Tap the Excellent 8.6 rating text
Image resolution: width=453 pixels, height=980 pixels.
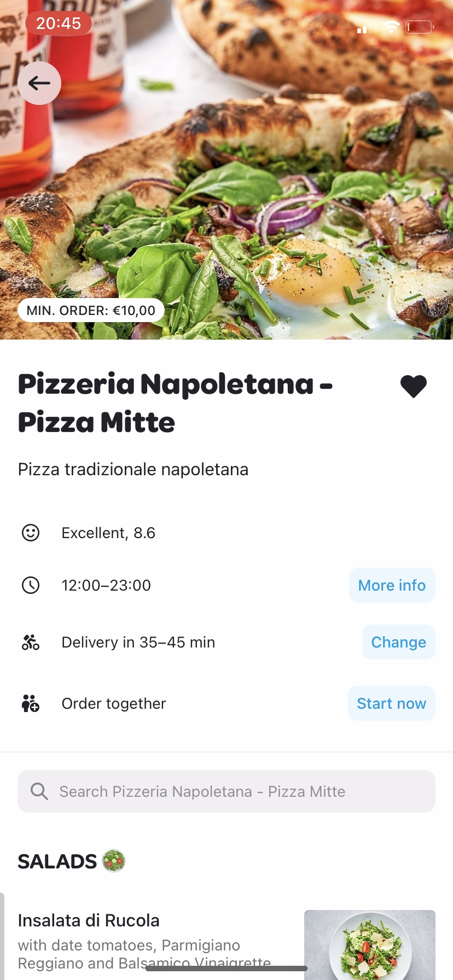point(108,533)
